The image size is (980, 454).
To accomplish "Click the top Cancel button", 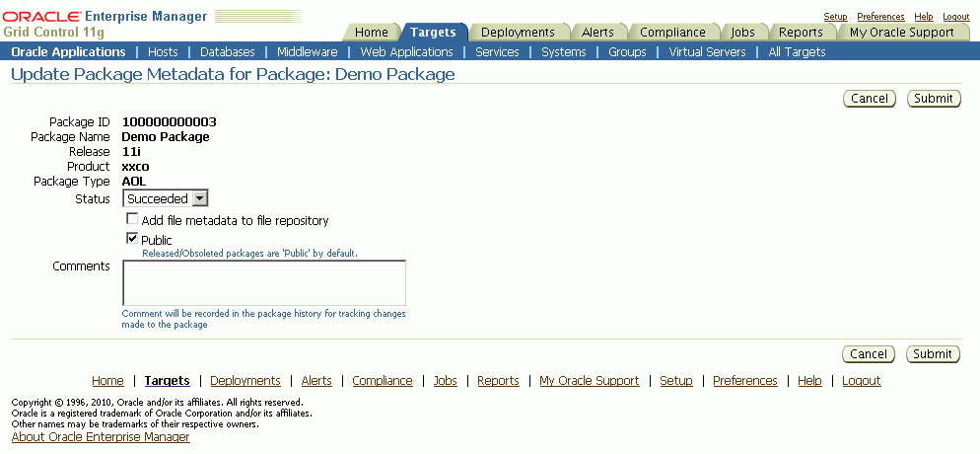I will click(870, 98).
